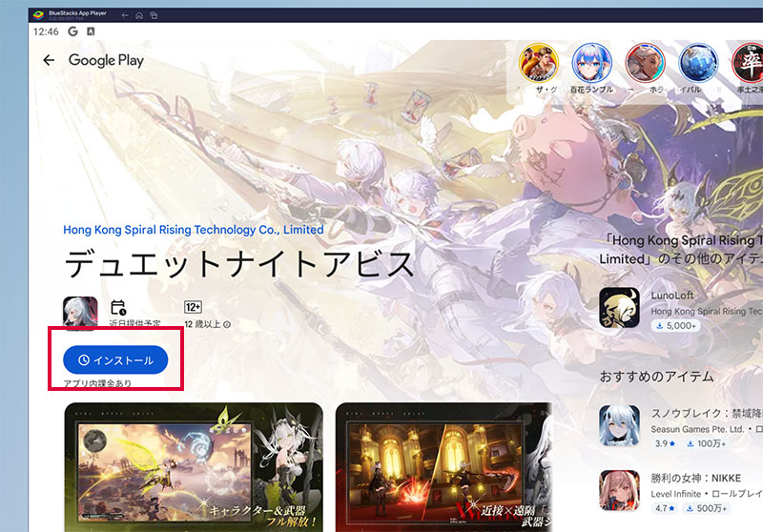Open the LunoLoft app listing
This screenshot has width=763, height=532.
[x=619, y=308]
